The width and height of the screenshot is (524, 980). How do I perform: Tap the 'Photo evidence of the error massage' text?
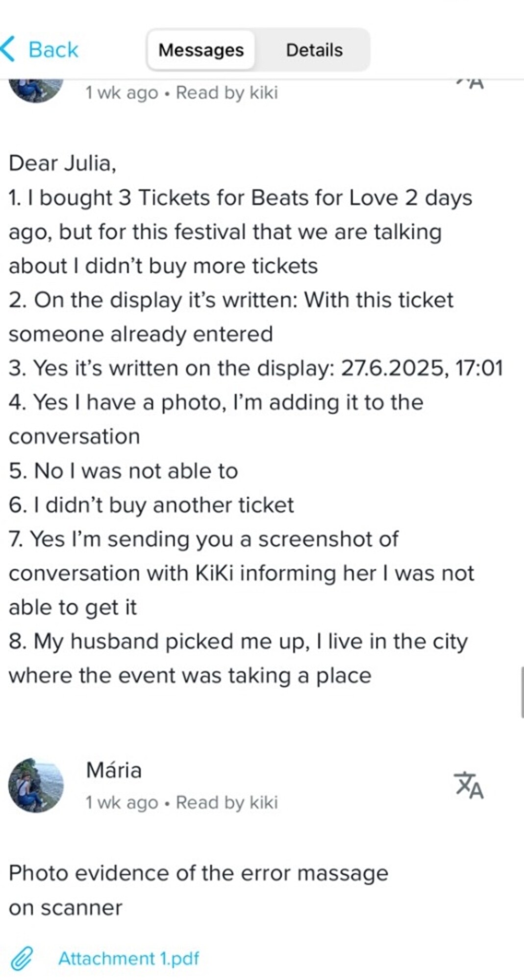[x=199, y=873]
